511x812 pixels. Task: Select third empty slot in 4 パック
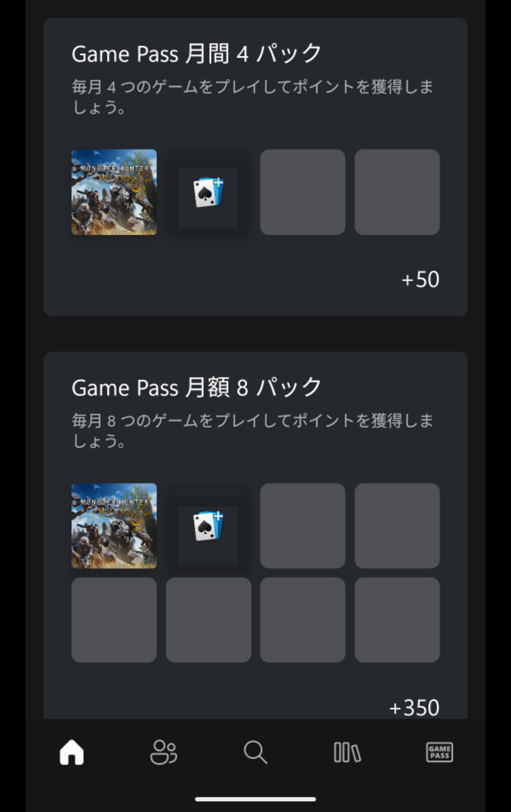(303, 192)
